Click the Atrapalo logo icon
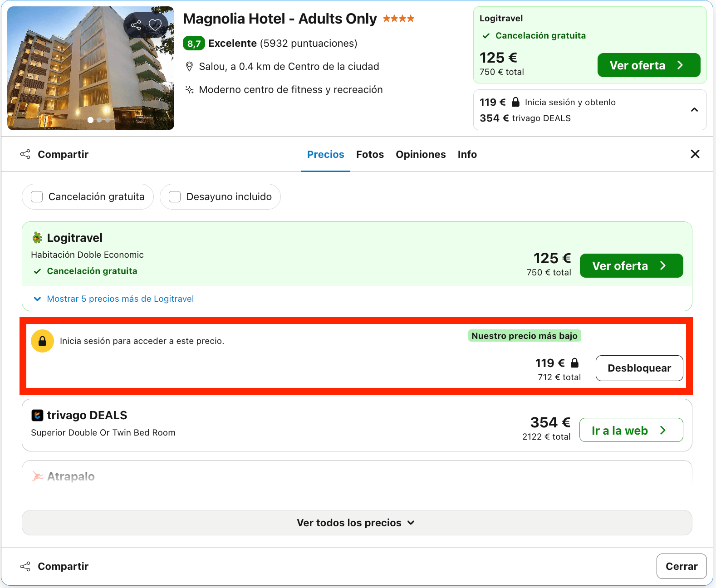 click(x=37, y=476)
